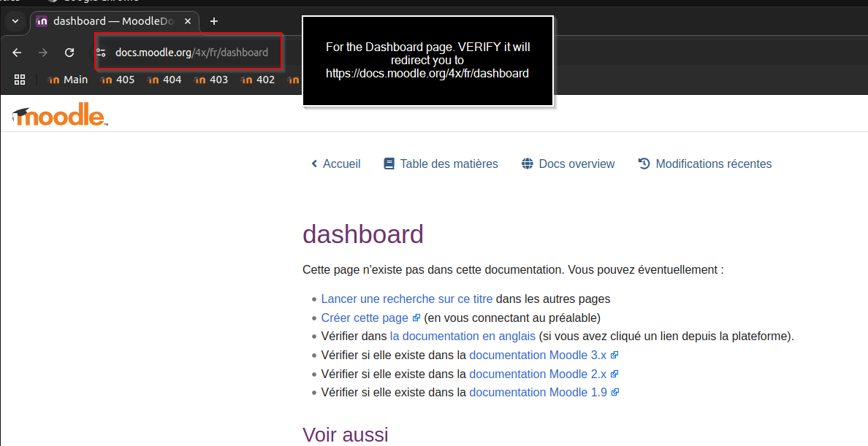Click the tab favicon Moodle icon
Screen dimensions: 868x446
click(x=42, y=21)
